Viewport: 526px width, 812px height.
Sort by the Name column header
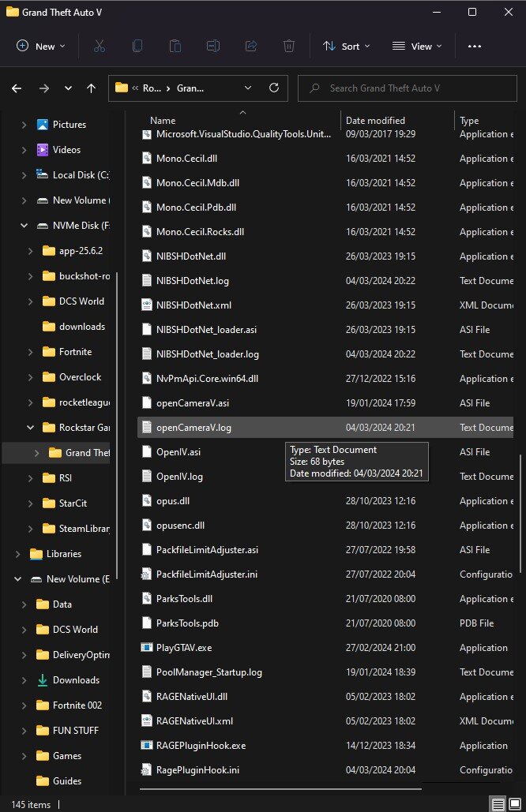(163, 120)
